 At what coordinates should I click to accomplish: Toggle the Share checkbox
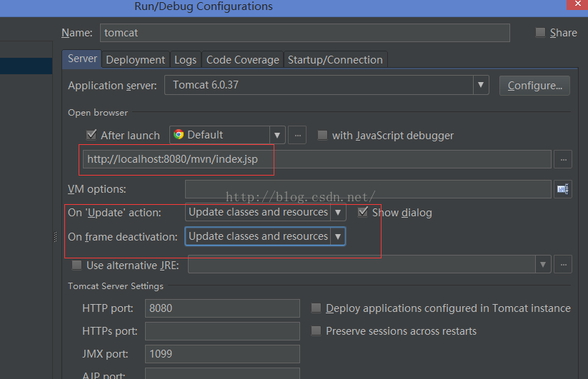pyautogui.click(x=540, y=33)
